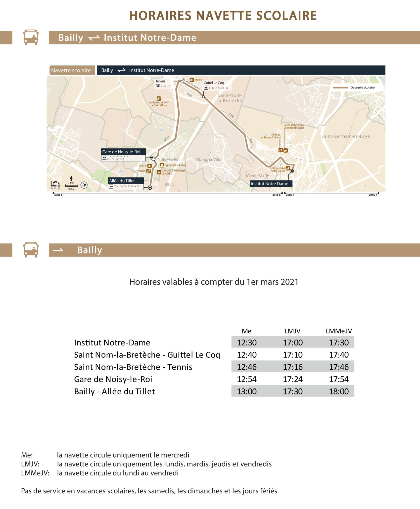Click the right arrow before Bailly in lower header
Viewport: 420px width, 509px height.
pyautogui.click(x=58, y=250)
